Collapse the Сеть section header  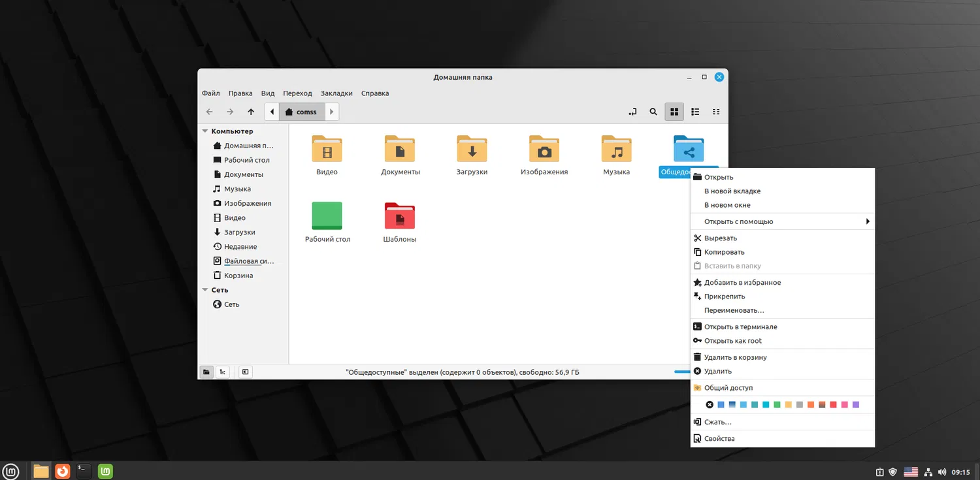click(x=205, y=290)
